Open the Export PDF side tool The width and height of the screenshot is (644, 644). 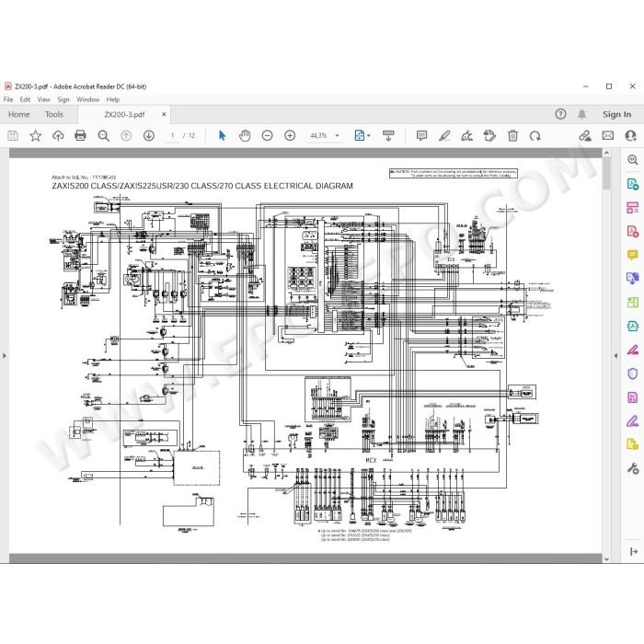coord(633,184)
